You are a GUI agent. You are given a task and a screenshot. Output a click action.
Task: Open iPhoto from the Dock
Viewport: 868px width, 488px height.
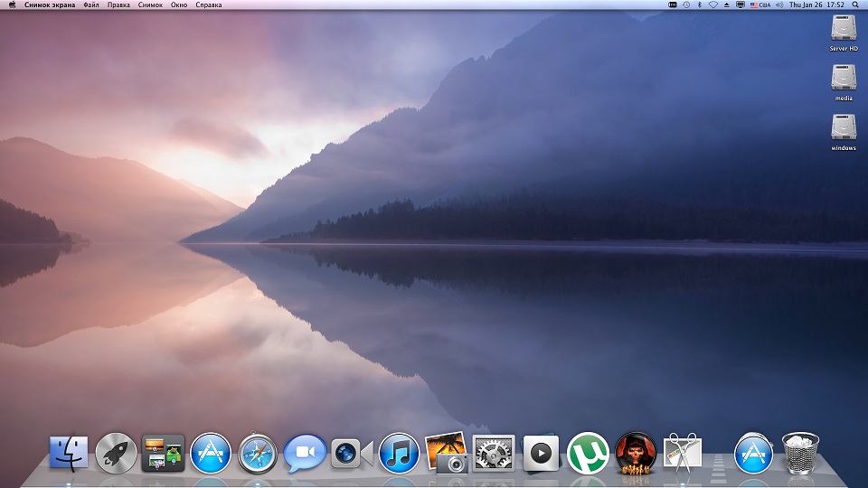coord(446,452)
